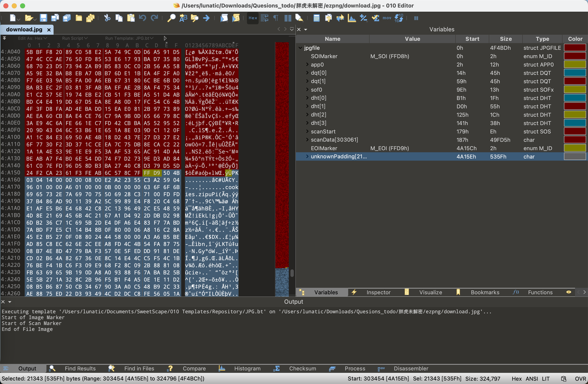Expand the app0 struct row
The image size is (588, 384).
(307, 64)
